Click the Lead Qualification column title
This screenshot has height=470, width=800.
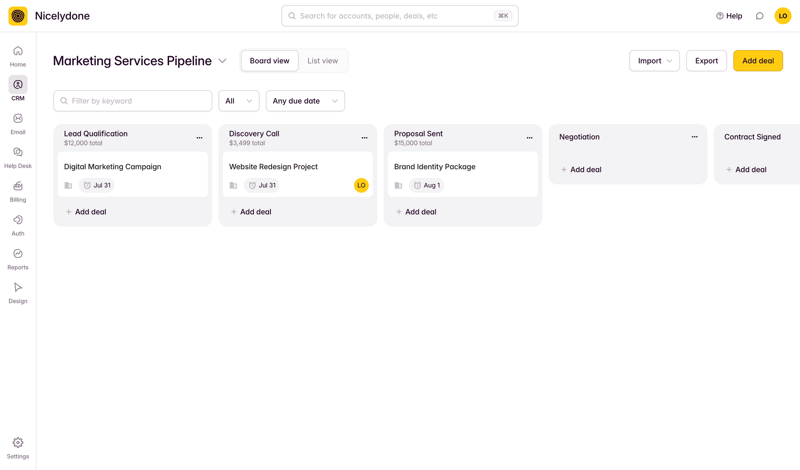[95, 134]
